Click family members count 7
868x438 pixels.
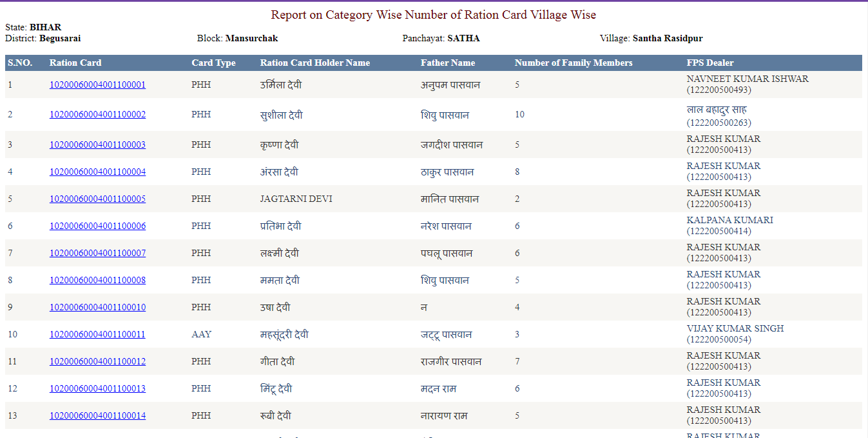coord(517,361)
